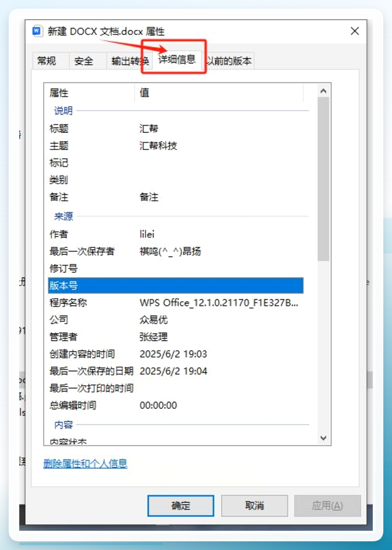Click the 值 column header
The image size is (392, 550).
click(219, 93)
